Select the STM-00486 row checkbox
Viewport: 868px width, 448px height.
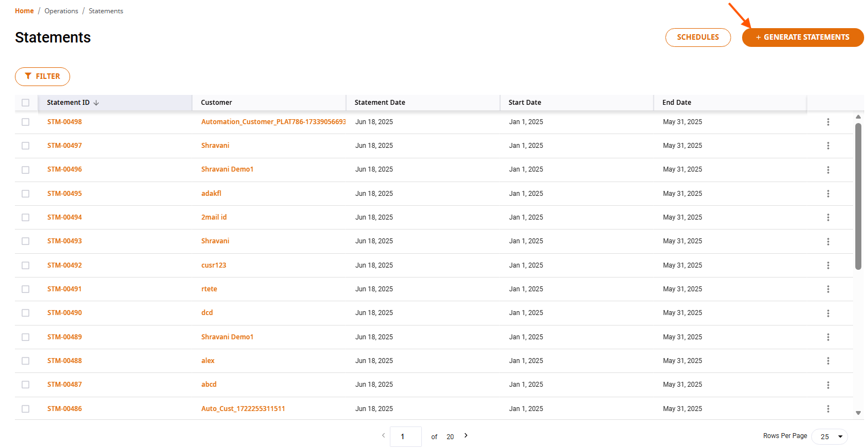25,409
